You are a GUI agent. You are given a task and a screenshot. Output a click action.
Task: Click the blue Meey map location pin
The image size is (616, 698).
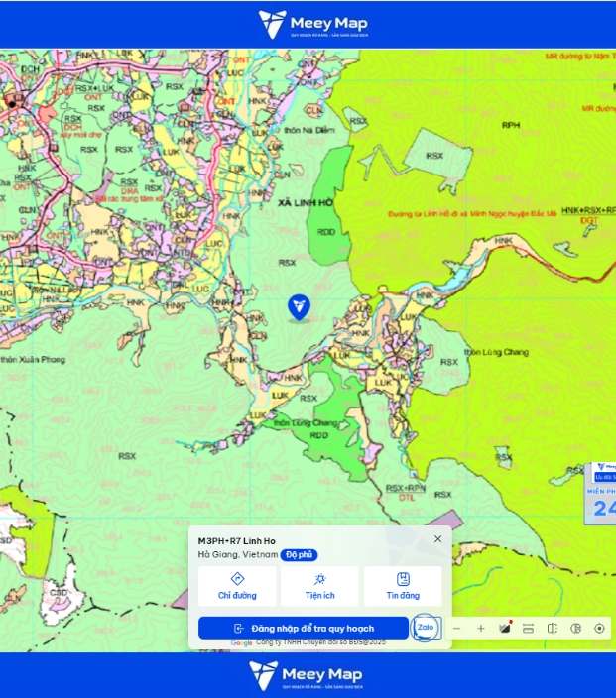point(299,306)
